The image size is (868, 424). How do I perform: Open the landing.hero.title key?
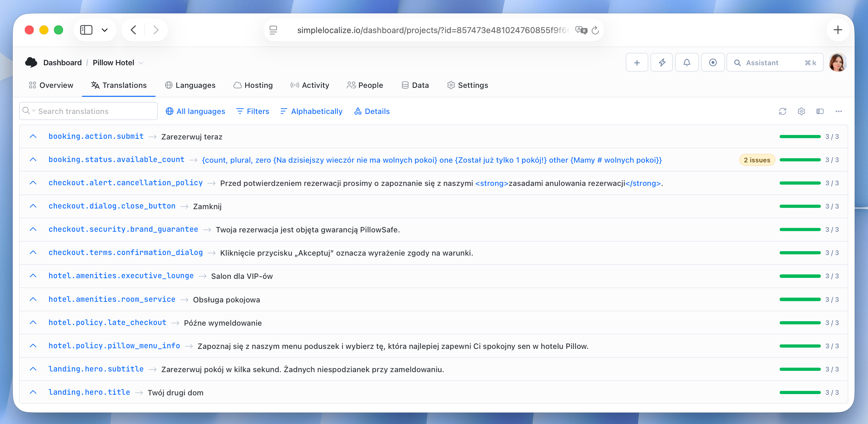point(89,392)
